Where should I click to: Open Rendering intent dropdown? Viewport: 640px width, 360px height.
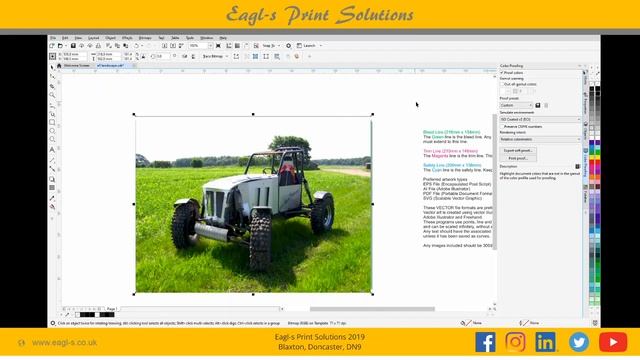[540, 139]
